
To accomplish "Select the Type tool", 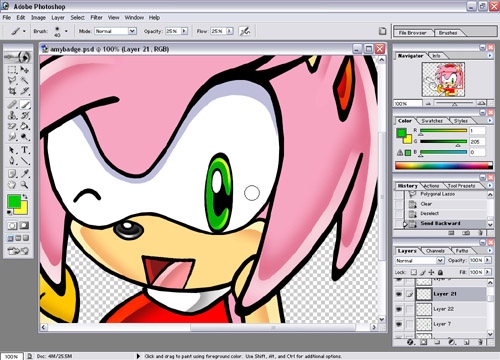I will (24, 150).
